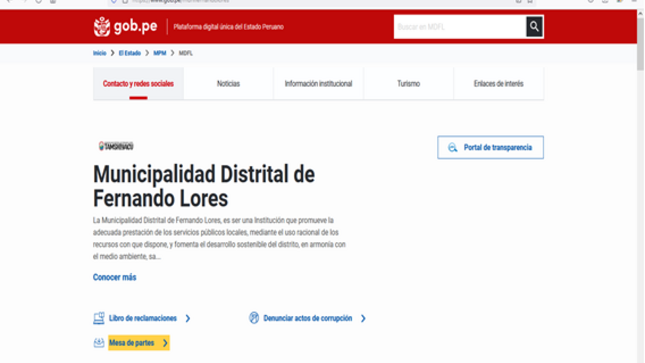Click the search magnifier button

coord(534,27)
